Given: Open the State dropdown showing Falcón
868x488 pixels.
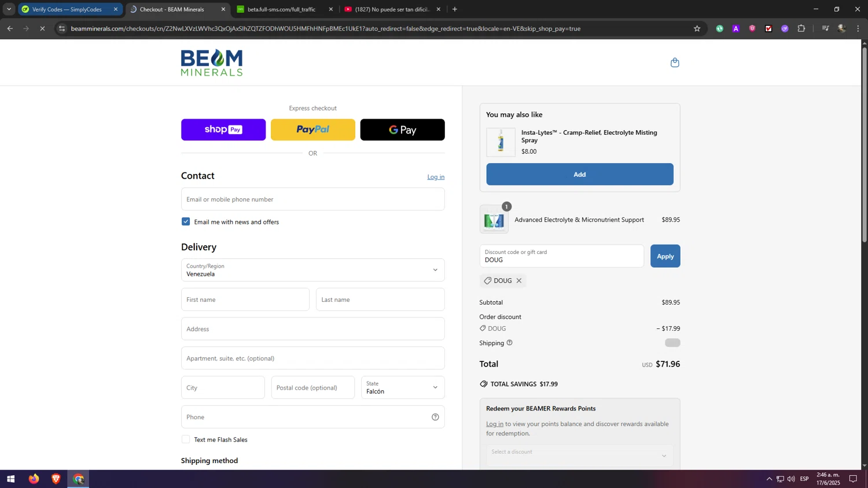Looking at the screenshot, I should pos(403,387).
